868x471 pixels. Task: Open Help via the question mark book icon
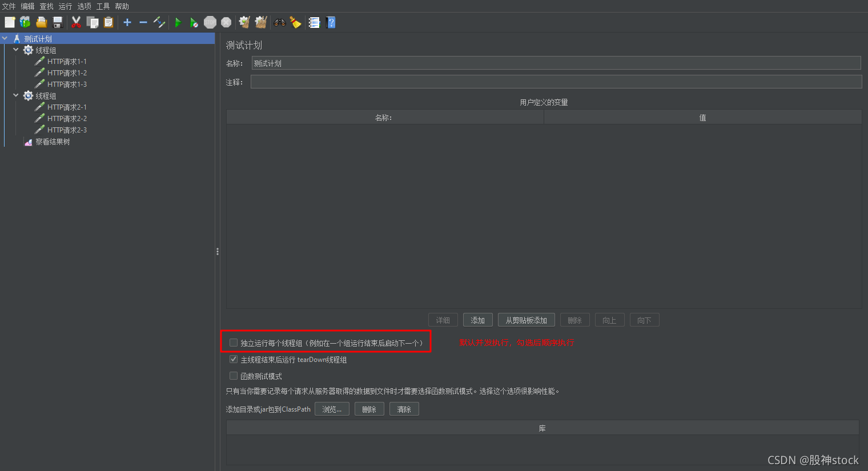[x=331, y=22]
